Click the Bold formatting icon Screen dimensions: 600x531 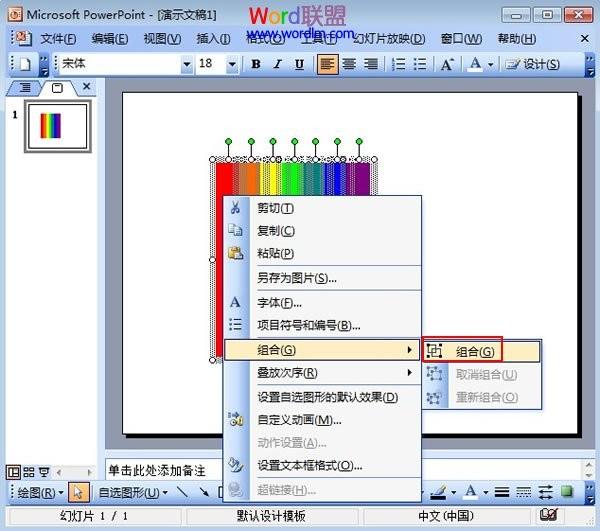tap(256, 64)
